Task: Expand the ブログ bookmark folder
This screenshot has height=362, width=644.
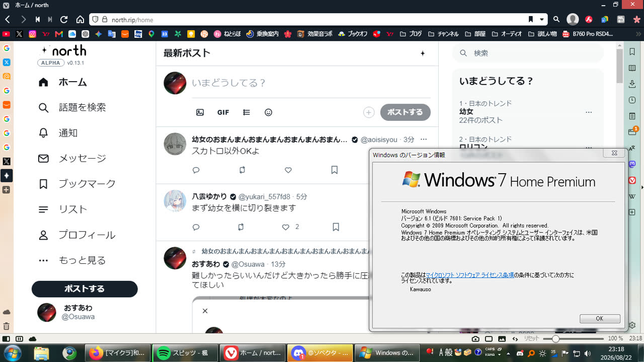Action: coord(411,34)
